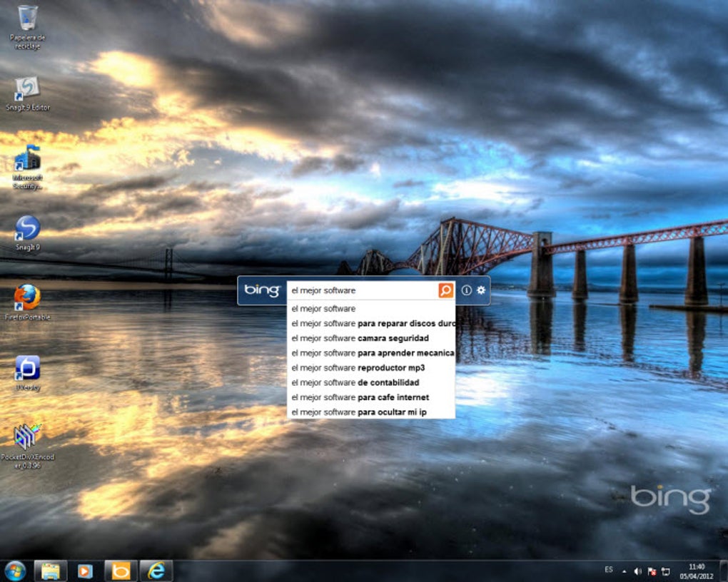This screenshot has height=582, width=728.
Task: Select the 'reproductor mp3' suggestion
Action: click(371, 368)
